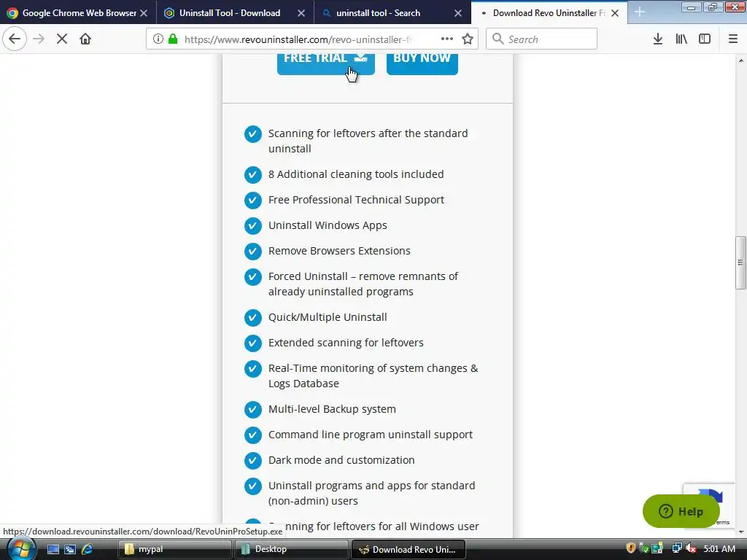Screen dimensions: 747x560
Task: Open the downloads arrow panel
Action: coord(658,39)
